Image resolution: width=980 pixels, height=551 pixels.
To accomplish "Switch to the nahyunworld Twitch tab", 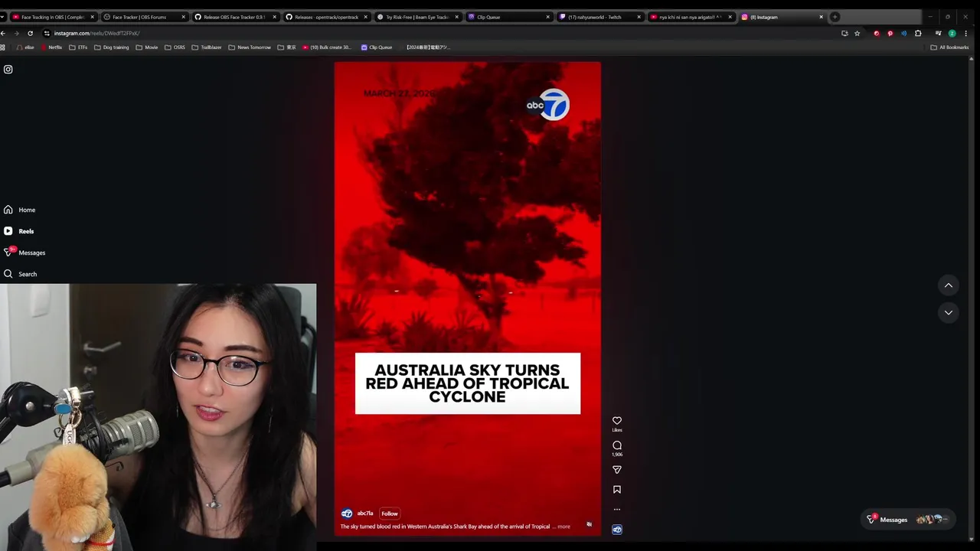I will 599,17.
